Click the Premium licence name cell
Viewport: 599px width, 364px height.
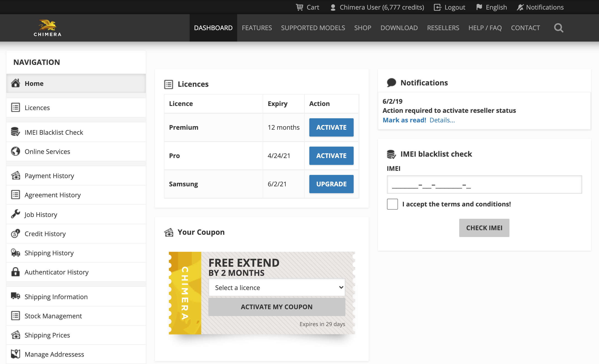[x=213, y=127]
